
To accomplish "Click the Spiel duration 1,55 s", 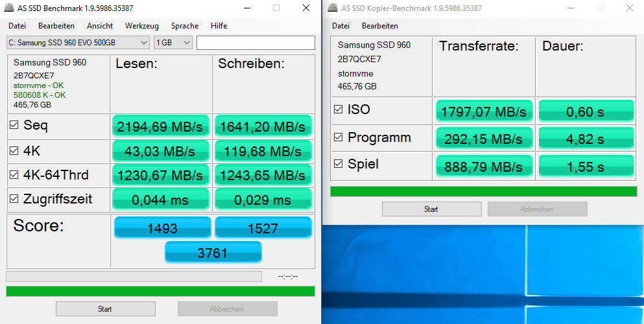I will (586, 166).
